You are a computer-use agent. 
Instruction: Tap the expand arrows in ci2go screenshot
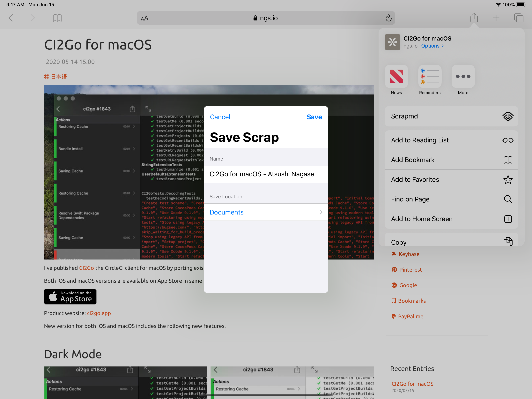[148, 109]
